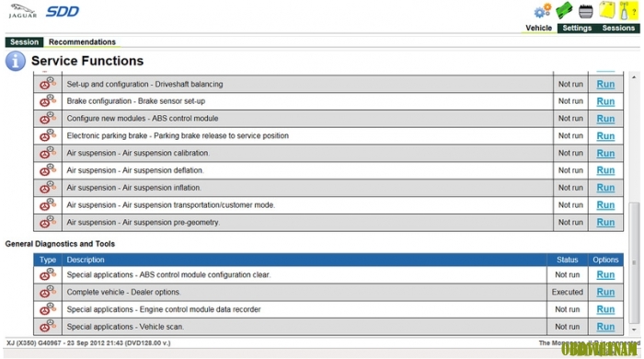The height and width of the screenshot is (359, 644).
Task: Run Air suspension calibration
Action: 605,153
